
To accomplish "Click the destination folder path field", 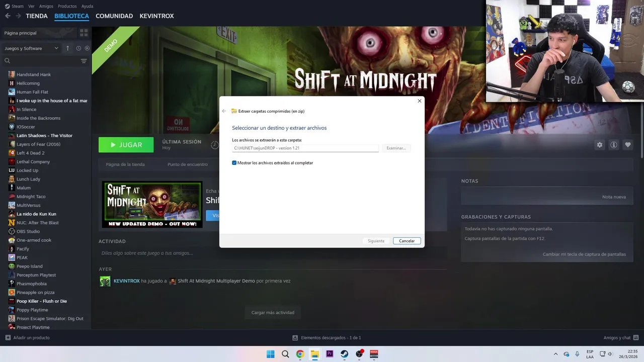I will [x=305, y=148].
